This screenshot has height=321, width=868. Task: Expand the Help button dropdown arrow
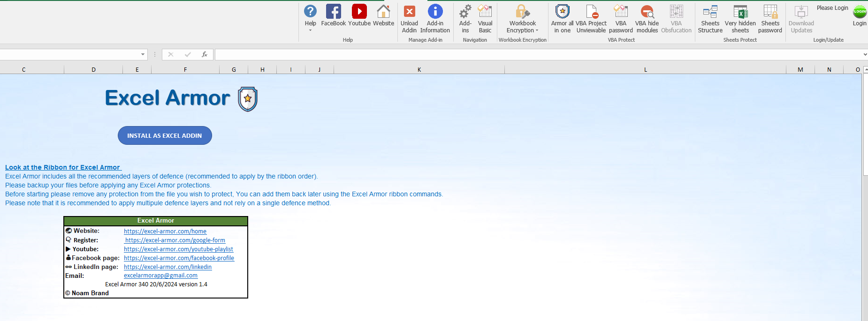310,30
